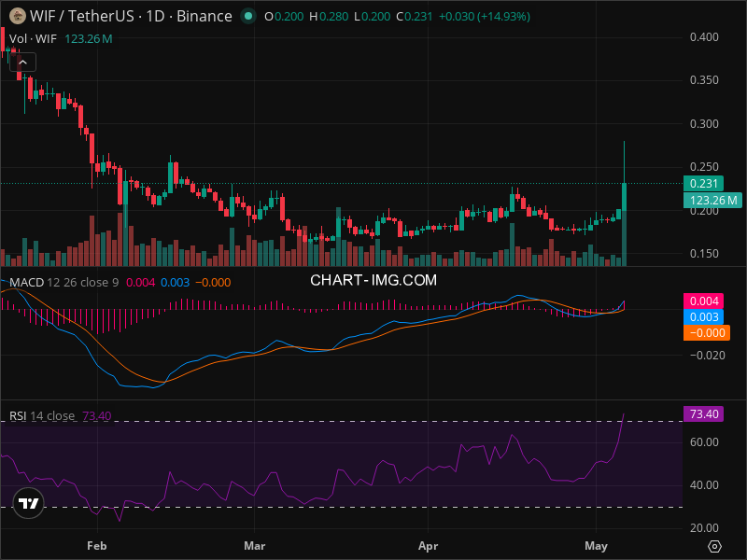Click the Feb label on the time axis
This screenshot has width=747, height=560.
click(97, 546)
